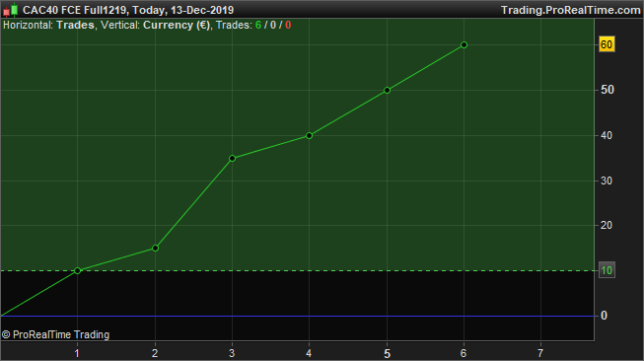
Task: Click the horizontal axis label 5
Action: pyautogui.click(x=387, y=354)
